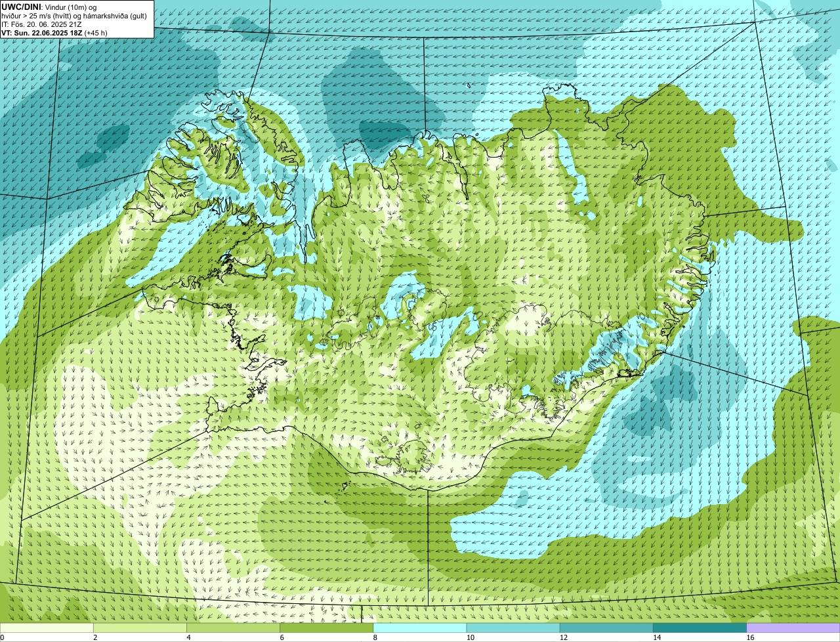The image size is (840, 642).
Task: Click the 'hviður > 25 m/s (hvítt)' description line
Action: (x=73, y=16)
